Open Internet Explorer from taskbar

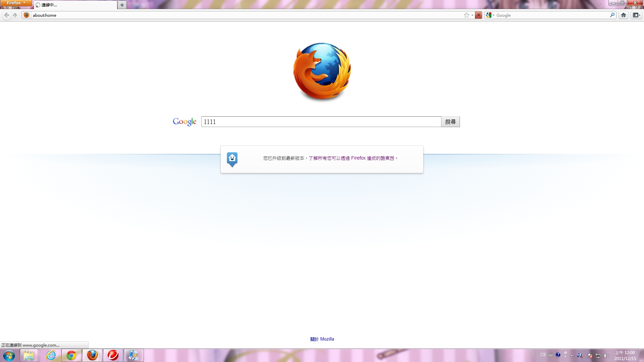tap(51, 355)
